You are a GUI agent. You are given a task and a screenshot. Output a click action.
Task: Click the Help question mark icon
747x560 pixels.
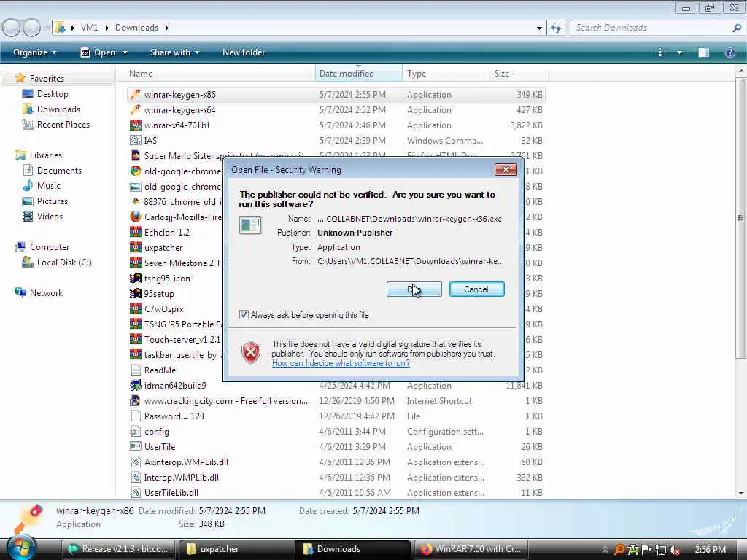(x=729, y=52)
